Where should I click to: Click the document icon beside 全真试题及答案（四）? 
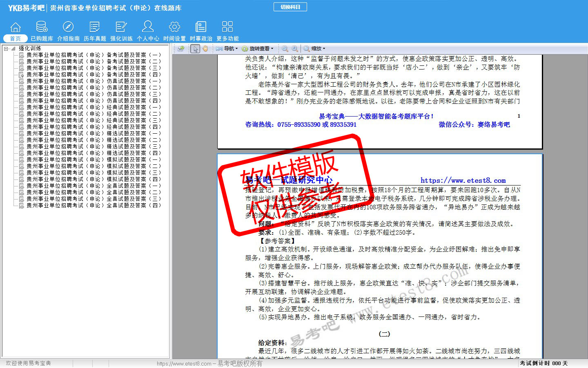22,205
